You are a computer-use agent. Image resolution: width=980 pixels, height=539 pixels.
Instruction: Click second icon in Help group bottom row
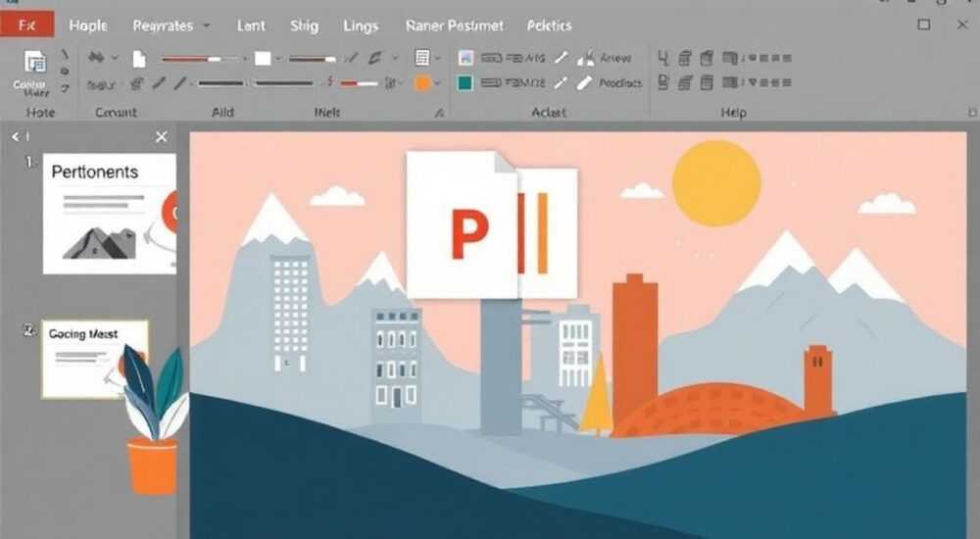pyautogui.click(x=685, y=82)
